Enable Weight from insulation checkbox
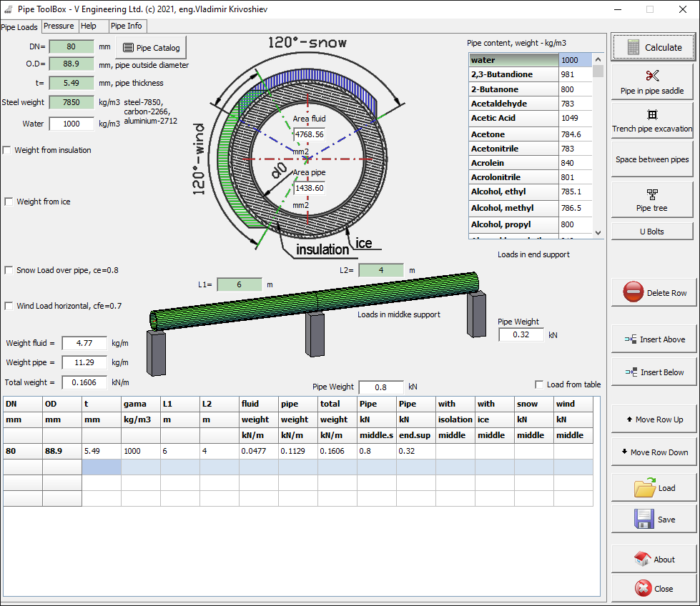 point(7,150)
